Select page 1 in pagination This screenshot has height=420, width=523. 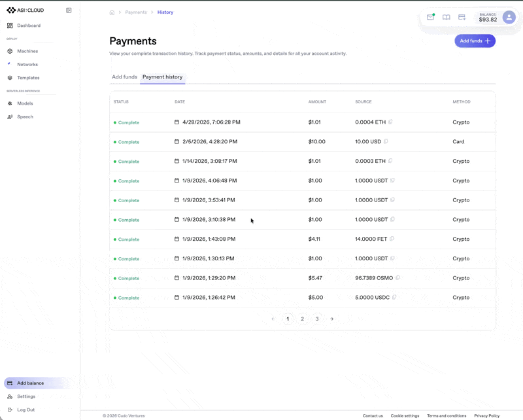[288, 319]
